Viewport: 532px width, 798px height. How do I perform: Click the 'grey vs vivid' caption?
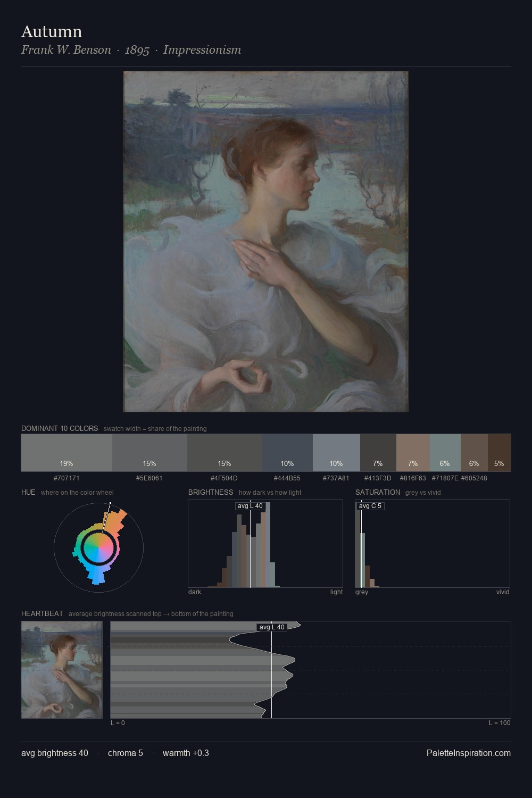423,493
